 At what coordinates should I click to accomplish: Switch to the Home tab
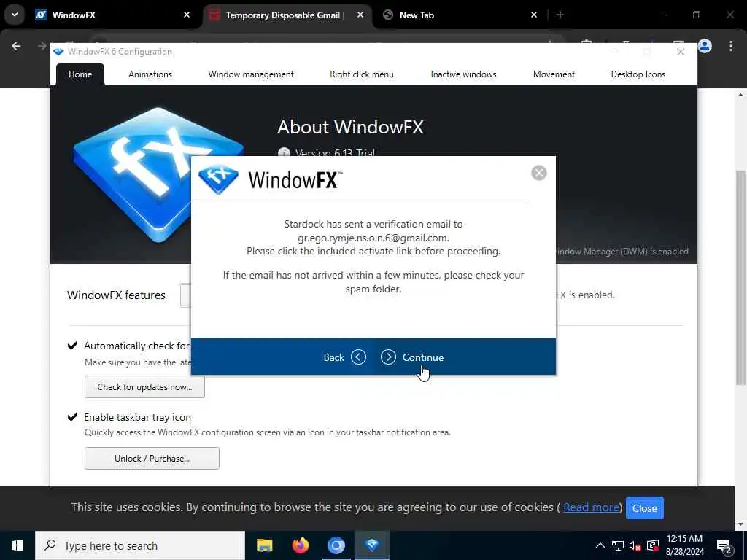point(80,74)
